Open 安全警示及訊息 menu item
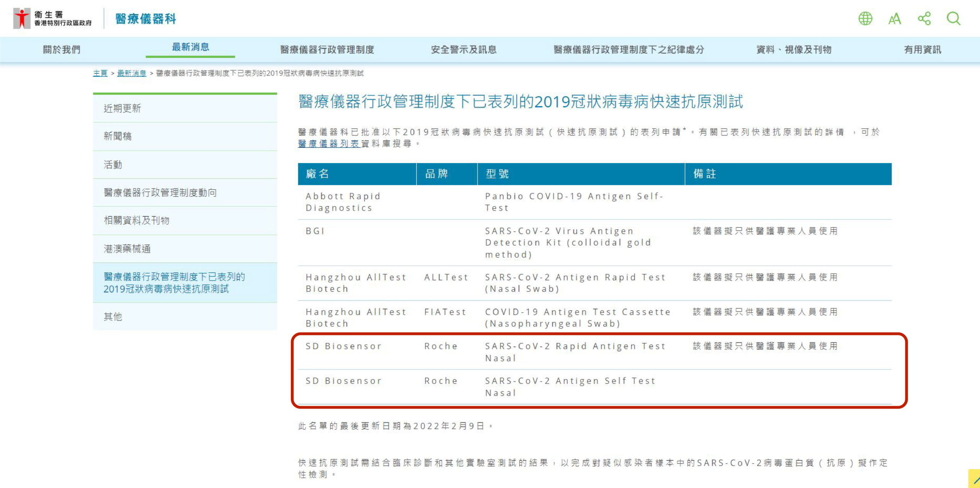 [464, 49]
